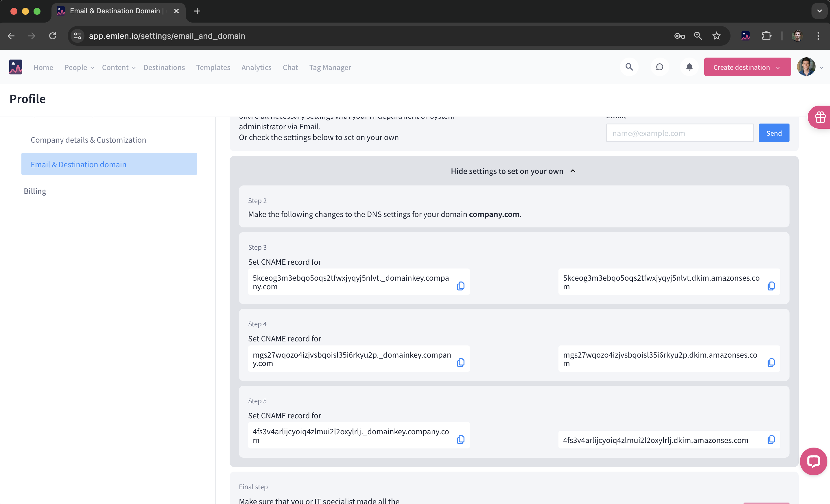Open Company details & Customization settings

(88, 140)
